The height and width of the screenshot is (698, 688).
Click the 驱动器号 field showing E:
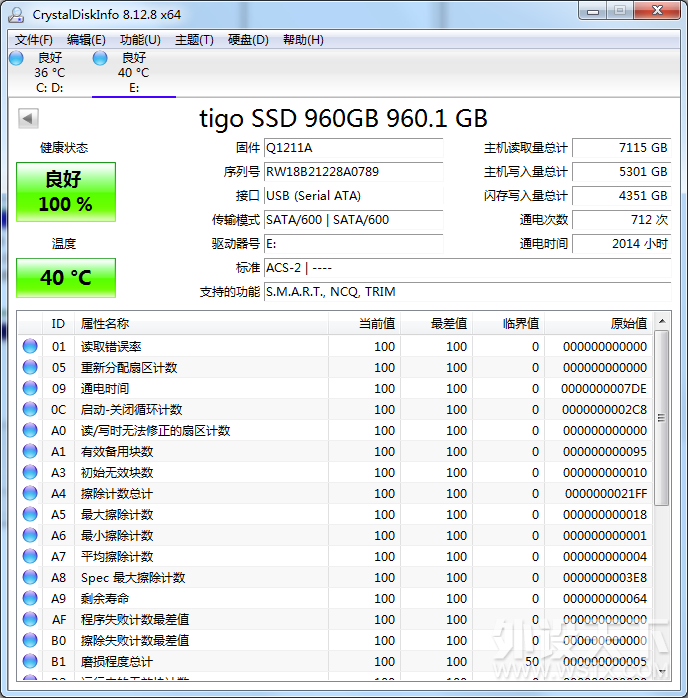pos(353,244)
